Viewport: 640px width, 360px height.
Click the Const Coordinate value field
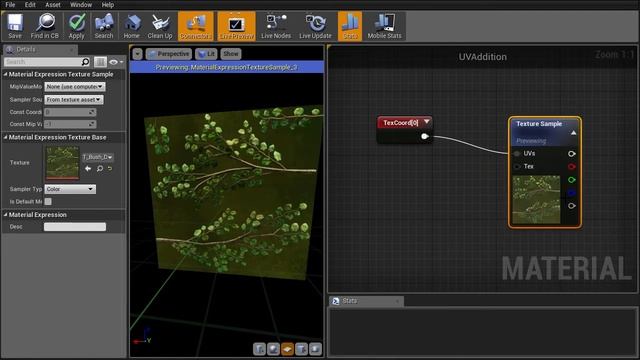click(70, 112)
